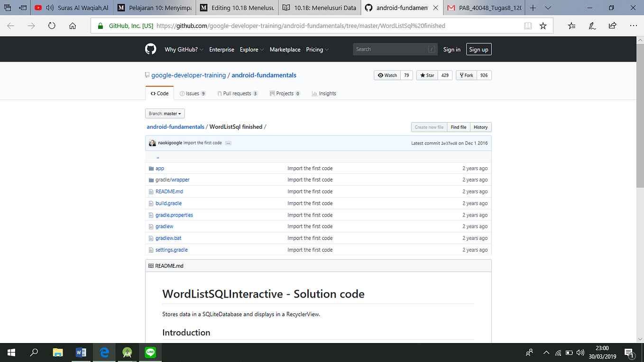Image resolution: width=644 pixels, height=362 pixels.
Task: Open the Branch: master dropdown
Action: [165, 113]
